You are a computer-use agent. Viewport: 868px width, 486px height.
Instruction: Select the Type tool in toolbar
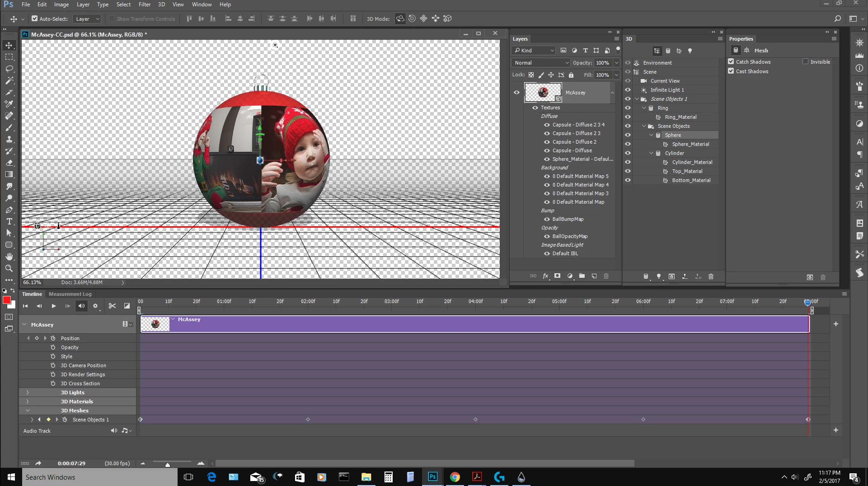click(x=9, y=221)
